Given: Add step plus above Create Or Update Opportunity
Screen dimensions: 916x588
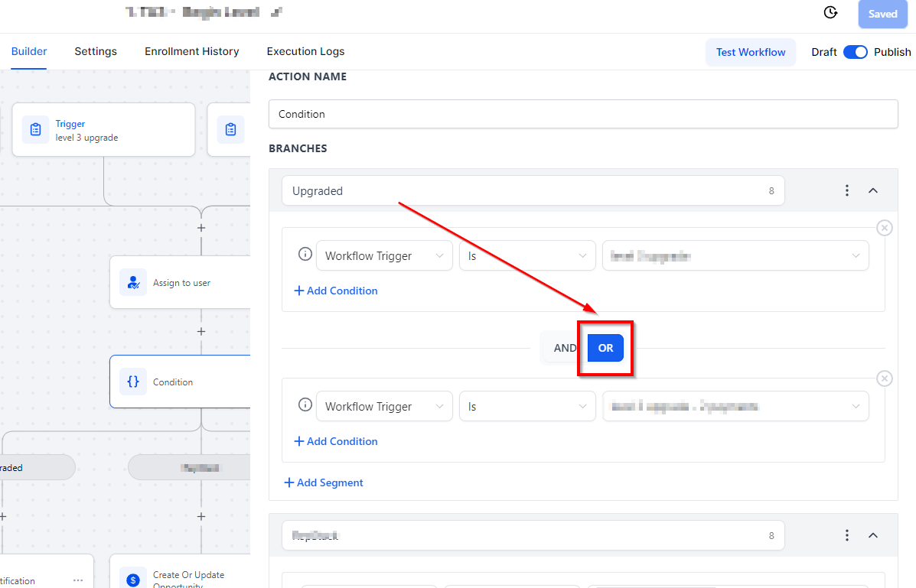Looking at the screenshot, I should (201, 516).
